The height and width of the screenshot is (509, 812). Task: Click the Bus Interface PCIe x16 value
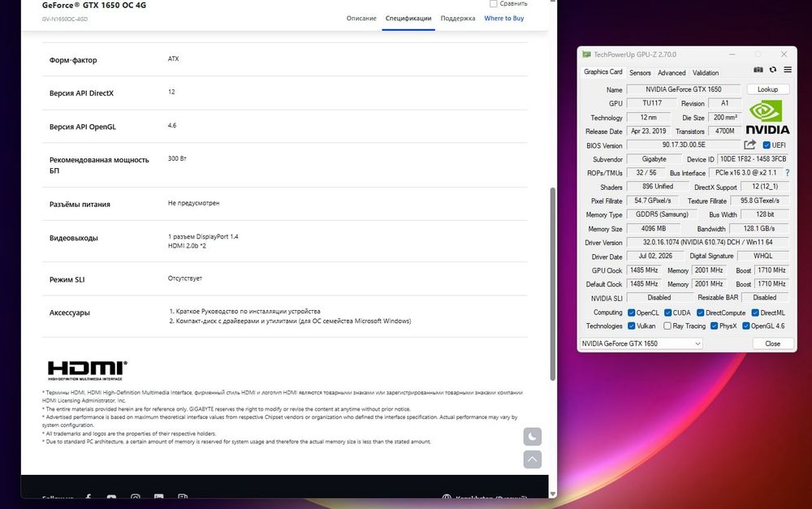pos(745,172)
